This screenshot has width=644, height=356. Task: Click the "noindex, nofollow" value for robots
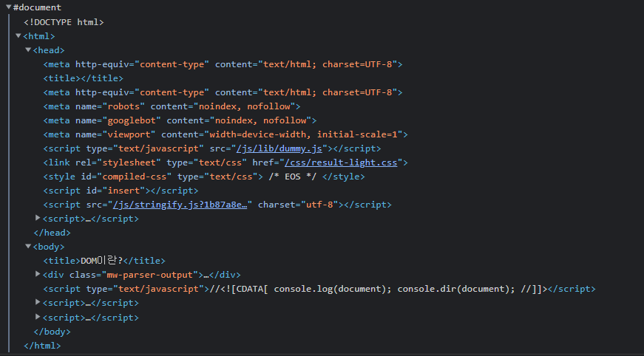(x=245, y=106)
